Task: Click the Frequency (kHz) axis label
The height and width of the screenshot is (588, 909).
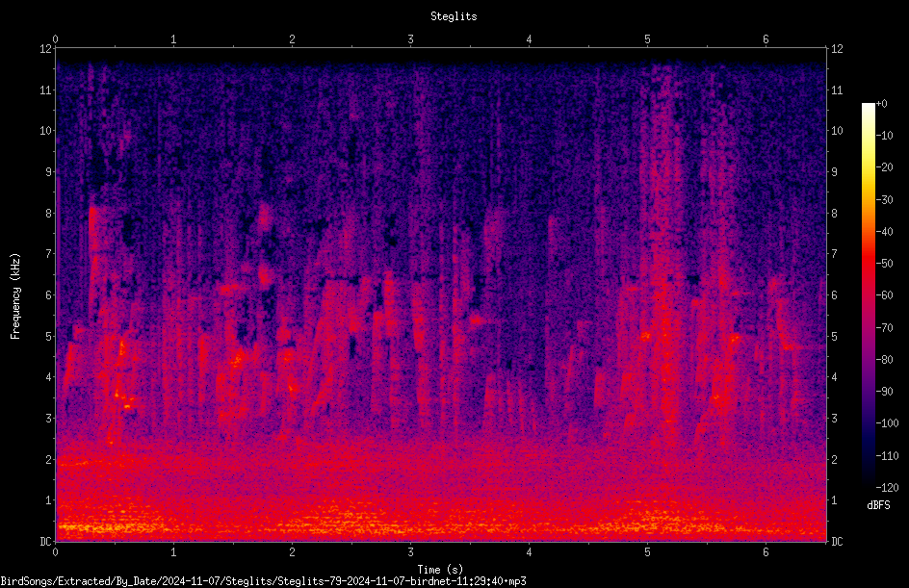Action: coord(15,296)
